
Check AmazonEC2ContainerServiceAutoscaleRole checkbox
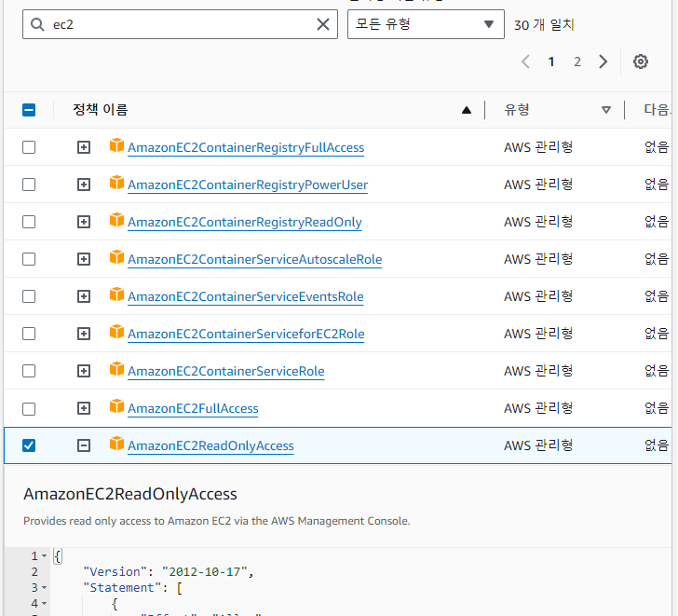[29, 259]
